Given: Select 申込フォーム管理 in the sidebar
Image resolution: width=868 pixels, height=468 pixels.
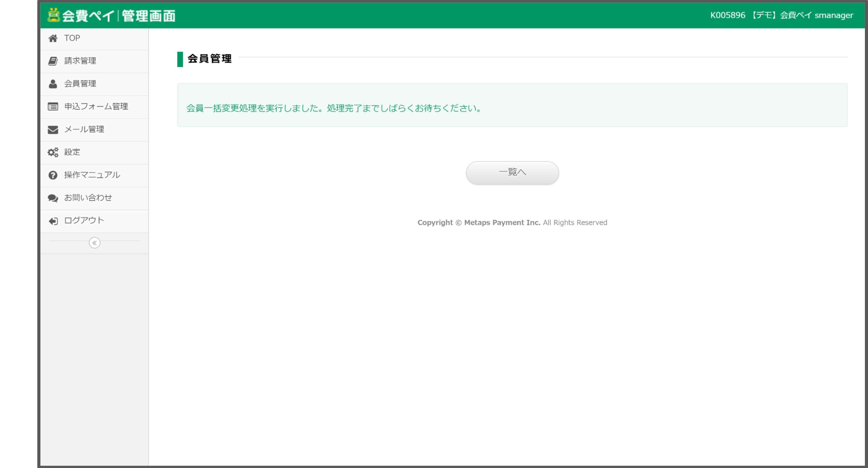Looking at the screenshot, I should [96, 106].
